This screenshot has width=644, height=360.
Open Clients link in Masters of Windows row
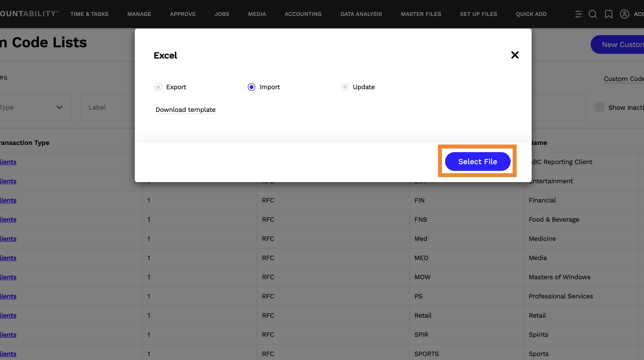8,277
